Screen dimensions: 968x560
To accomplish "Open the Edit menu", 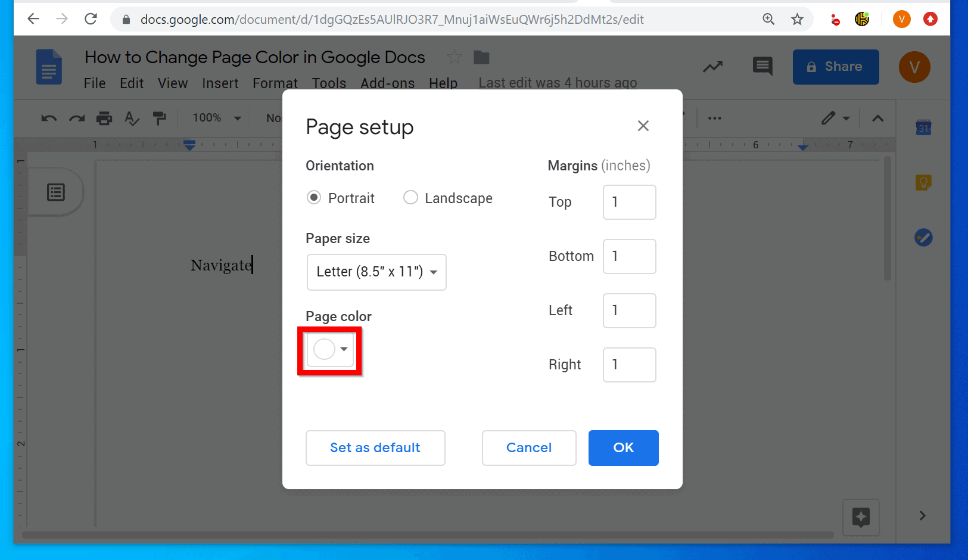I will pyautogui.click(x=132, y=83).
